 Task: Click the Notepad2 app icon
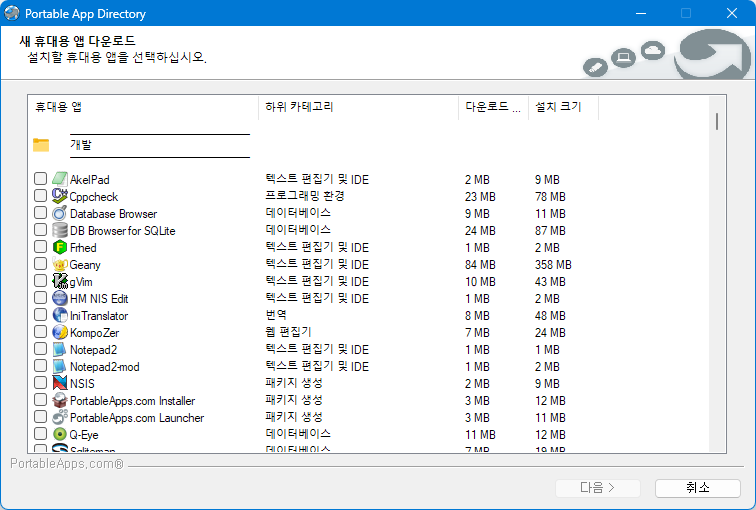tap(60, 349)
